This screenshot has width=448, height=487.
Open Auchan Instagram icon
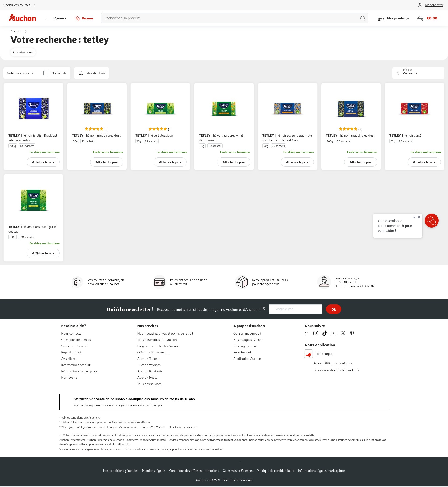click(316, 333)
